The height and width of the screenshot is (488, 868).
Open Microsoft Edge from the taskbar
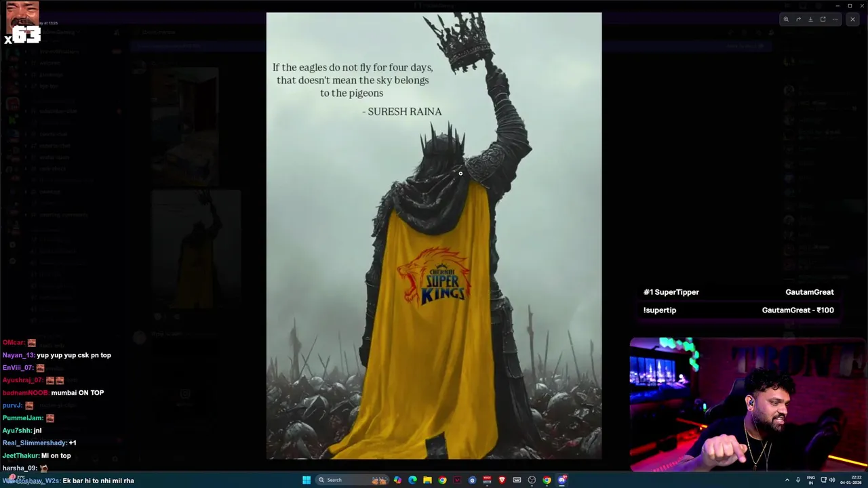pyautogui.click(x=412, y=480)
